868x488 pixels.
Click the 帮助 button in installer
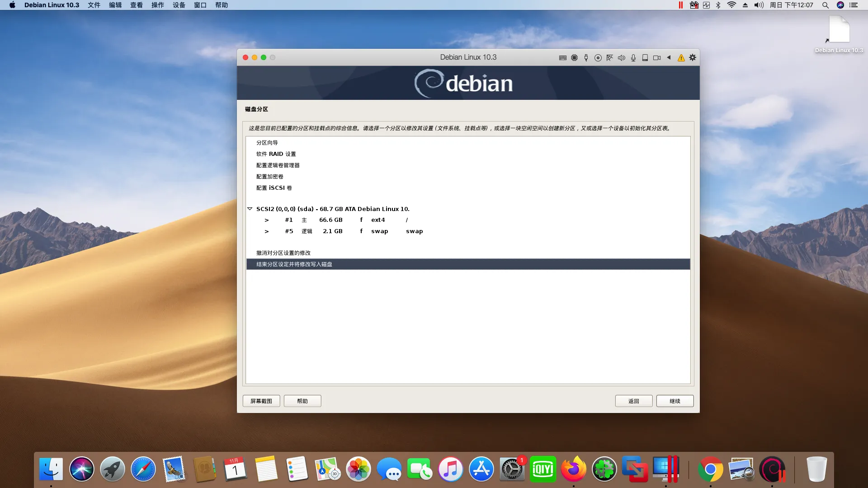click(x=302, y=401)
